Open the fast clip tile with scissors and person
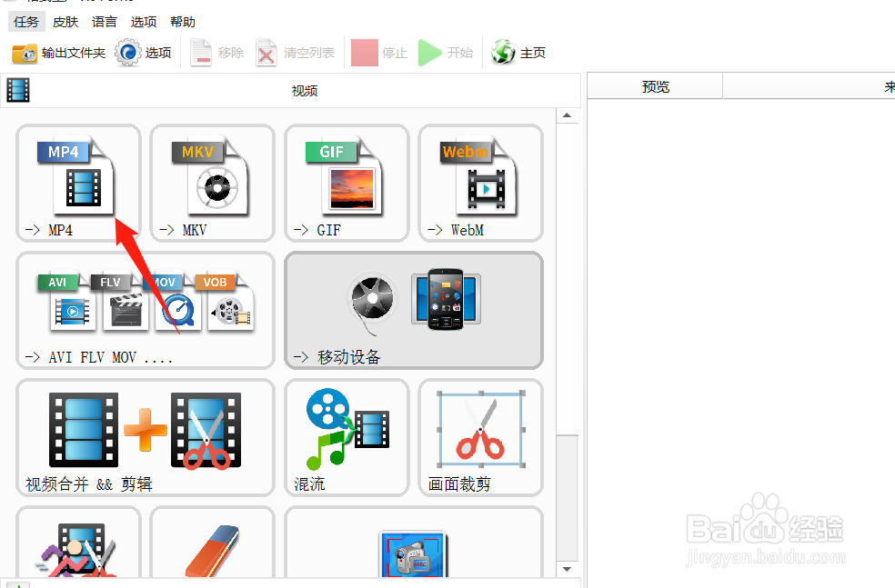895x588 pixels. click(x=79, y=543)
